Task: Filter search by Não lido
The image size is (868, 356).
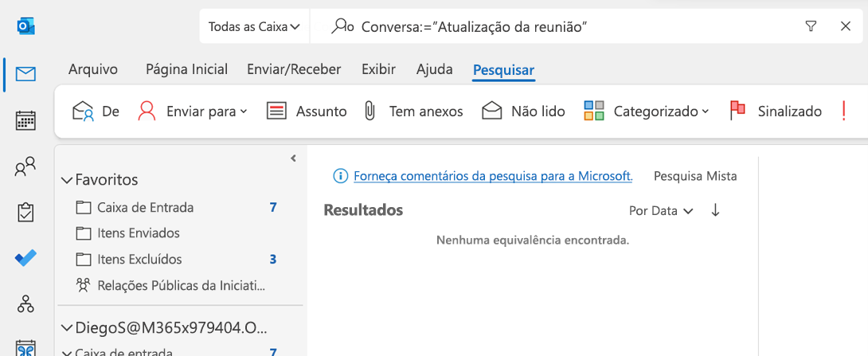Action: coord(523,111)
